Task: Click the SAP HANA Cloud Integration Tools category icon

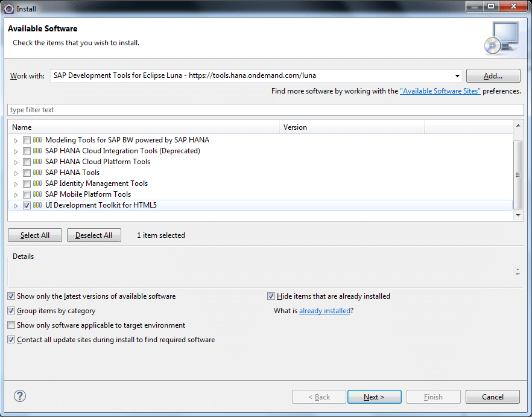Action: (x=37, y=151)
